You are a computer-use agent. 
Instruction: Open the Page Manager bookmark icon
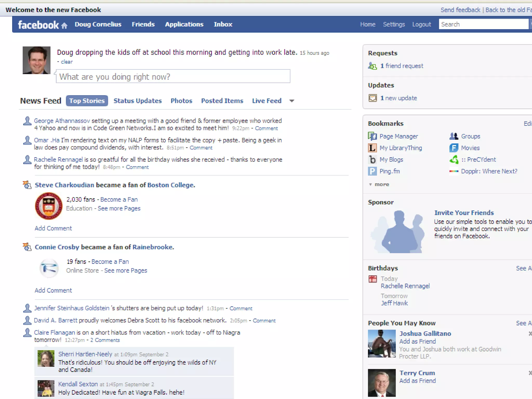[x=372, y=136]
